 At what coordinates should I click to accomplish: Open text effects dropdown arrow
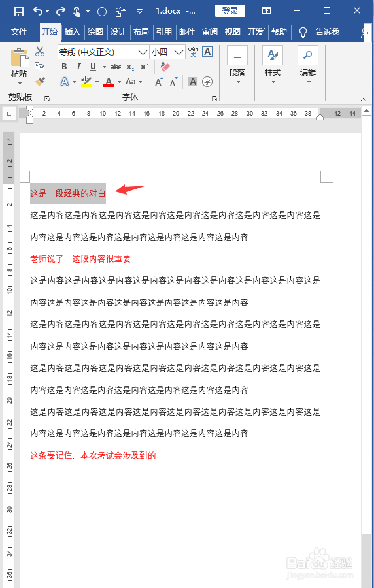click(x=74, y=82)
